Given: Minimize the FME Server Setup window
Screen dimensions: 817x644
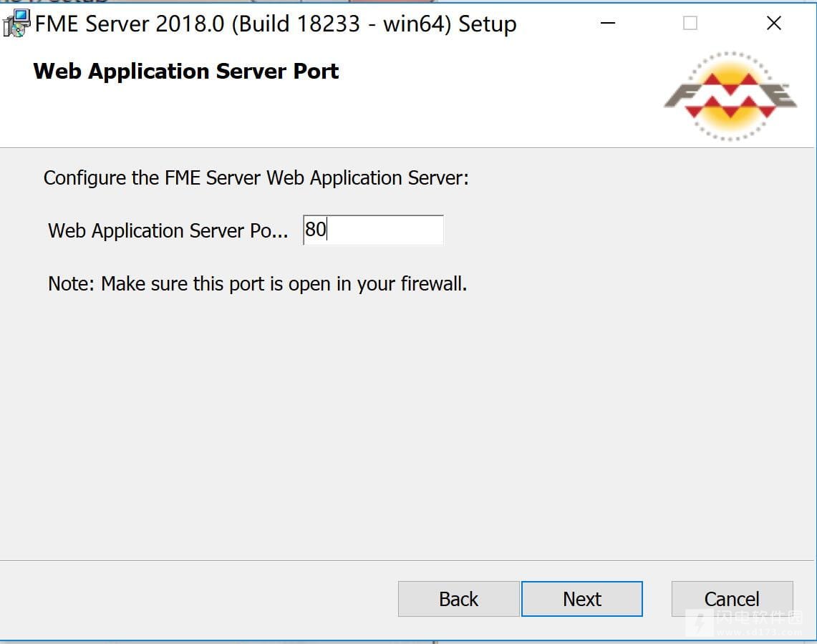Looking at the screenshot, I should click(608, 24).
